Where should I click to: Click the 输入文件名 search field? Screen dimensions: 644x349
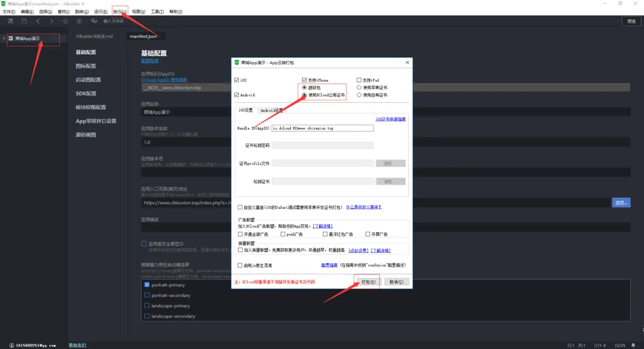113,21
